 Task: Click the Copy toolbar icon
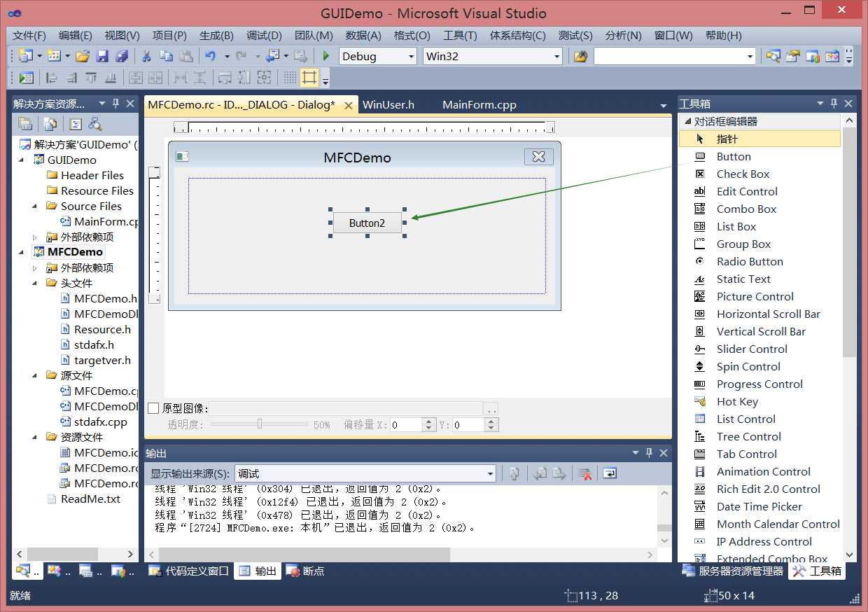[x=166, y=56]
